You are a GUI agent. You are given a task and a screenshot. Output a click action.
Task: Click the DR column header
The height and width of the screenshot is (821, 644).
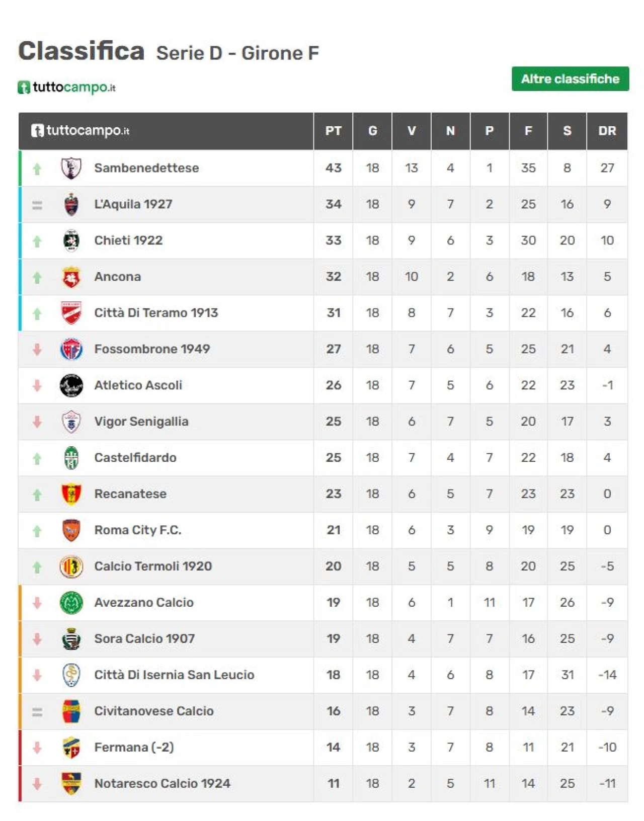(607, 131)
